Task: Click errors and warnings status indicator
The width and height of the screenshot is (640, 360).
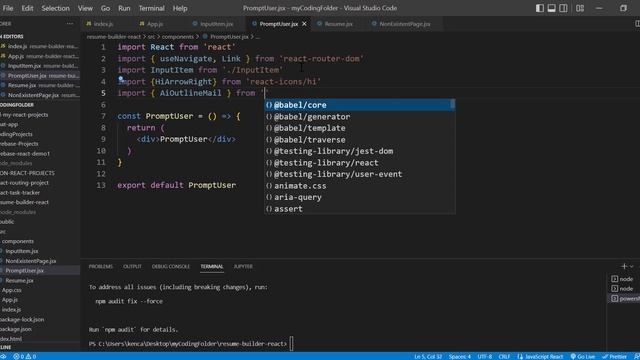Action: click(24, 356)
